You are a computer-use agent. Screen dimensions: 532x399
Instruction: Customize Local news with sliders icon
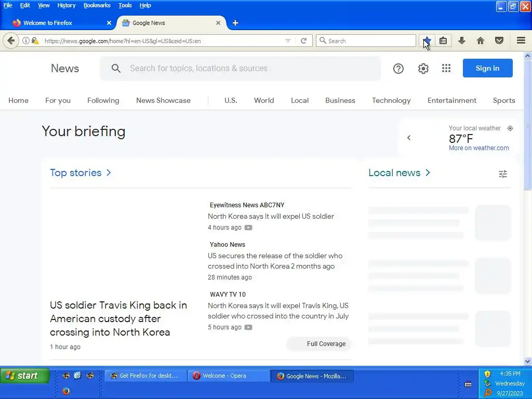503,174
